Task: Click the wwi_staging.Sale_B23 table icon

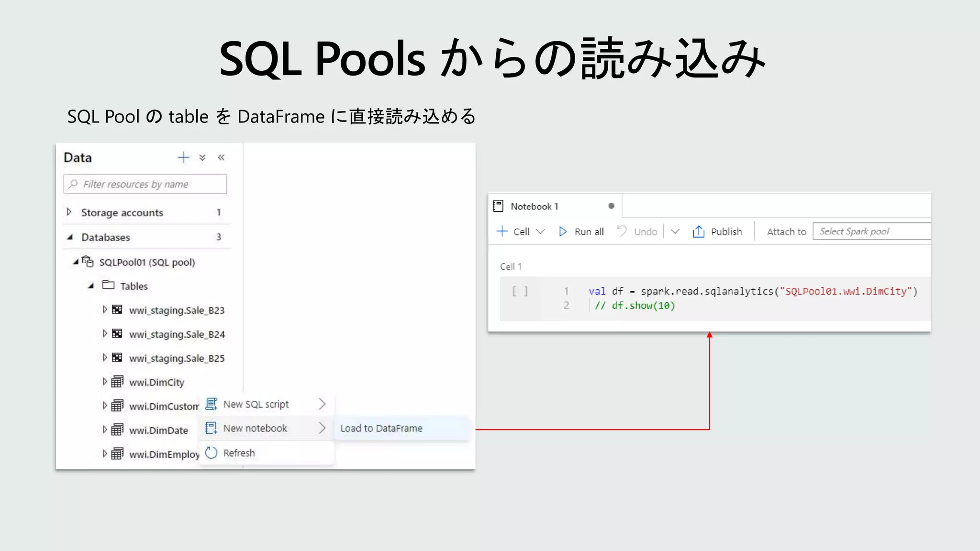Action: click(x=117, y=309)
